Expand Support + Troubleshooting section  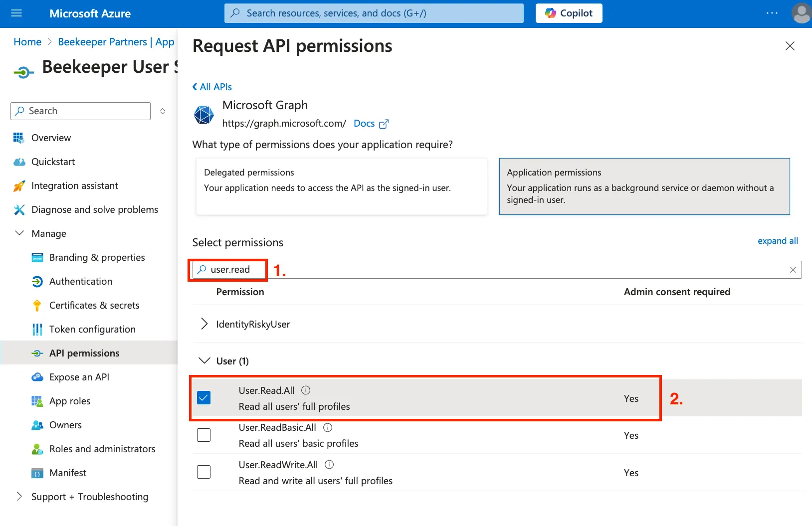click(19, 497)
